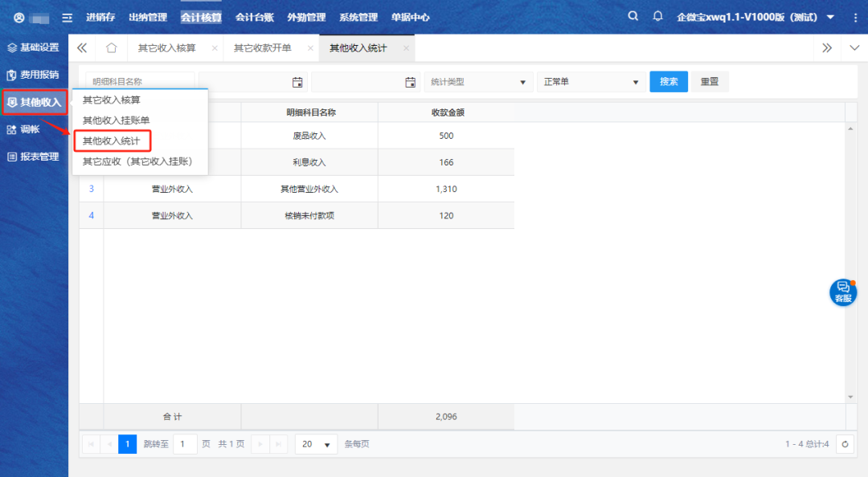868x477 pixels.
Task: Open the first date picker calendar icon
Action: (297, 82)
